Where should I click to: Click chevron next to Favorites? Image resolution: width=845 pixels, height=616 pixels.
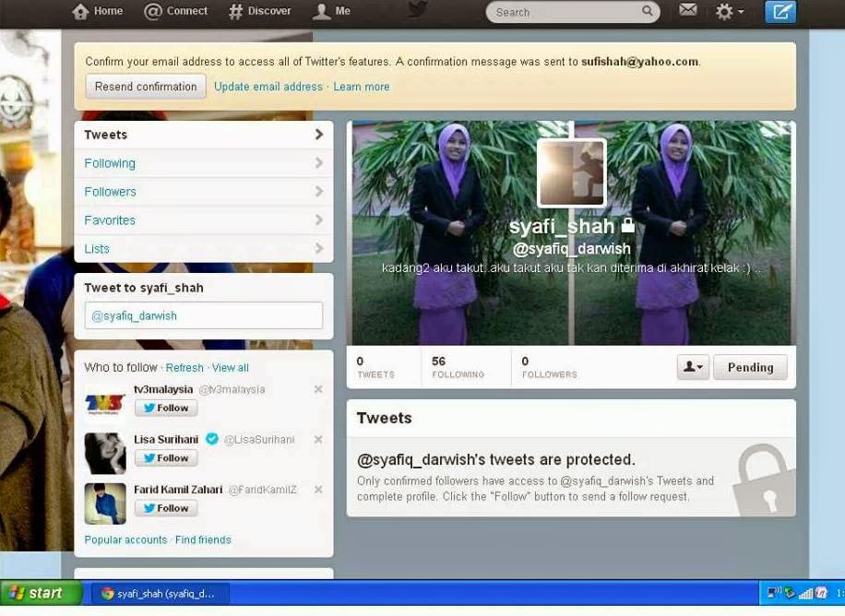pyautogui.click(x=319, y=219)
